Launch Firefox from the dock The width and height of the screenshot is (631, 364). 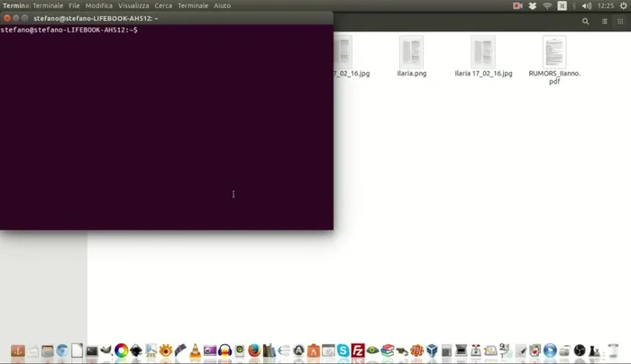254,350
